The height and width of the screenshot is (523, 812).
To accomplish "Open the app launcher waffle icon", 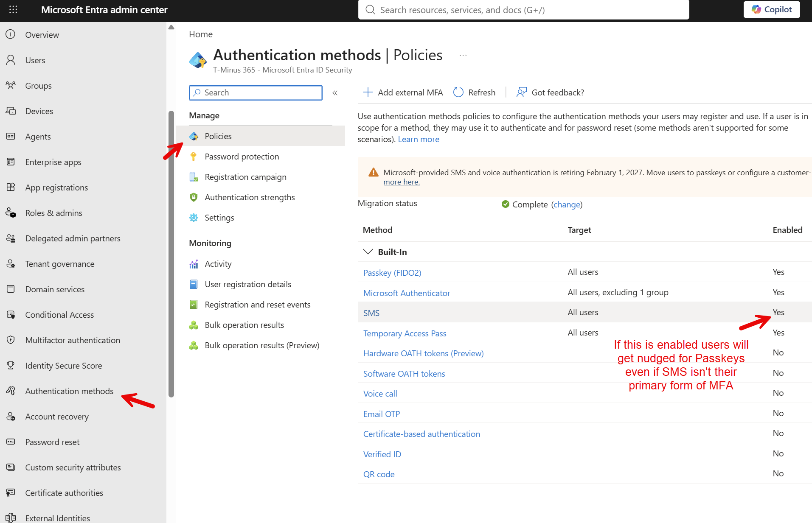I will point(13,9).
